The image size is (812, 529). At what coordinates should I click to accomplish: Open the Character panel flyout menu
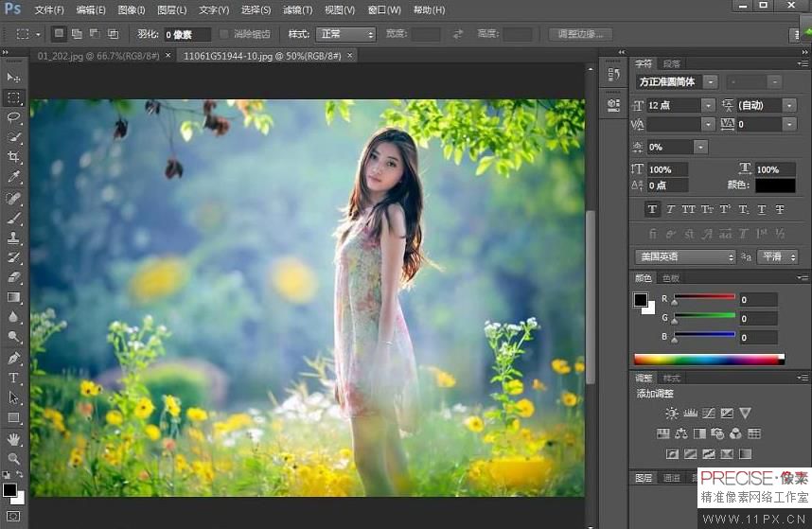803,63
